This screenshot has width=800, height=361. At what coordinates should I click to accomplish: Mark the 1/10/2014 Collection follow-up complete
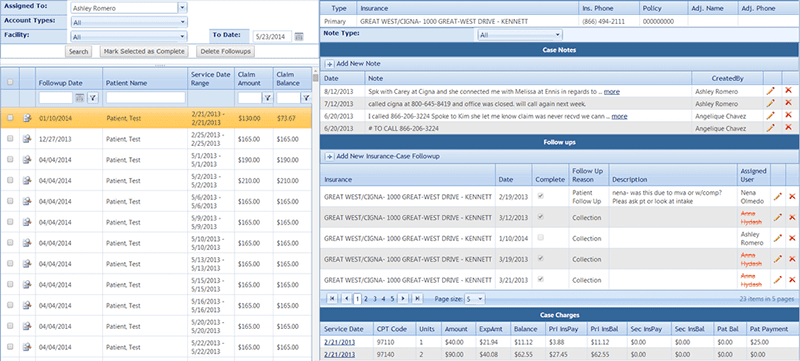tap(541, 238)
